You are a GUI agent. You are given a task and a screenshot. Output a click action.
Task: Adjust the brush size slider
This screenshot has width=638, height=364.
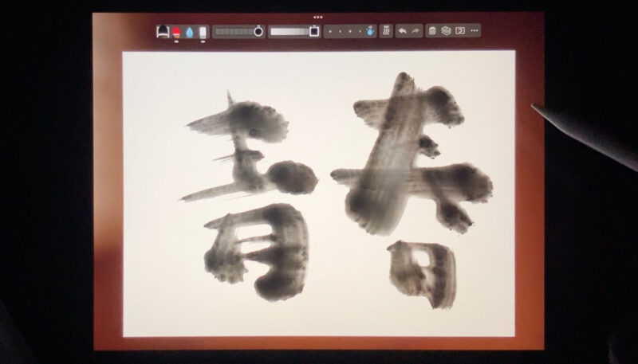click(x=238, y=31)
